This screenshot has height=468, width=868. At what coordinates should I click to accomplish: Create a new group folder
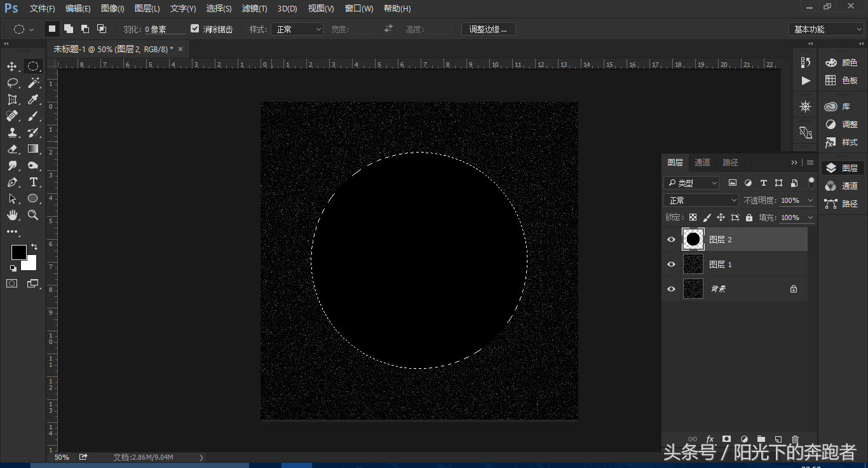tap(761, 439)
